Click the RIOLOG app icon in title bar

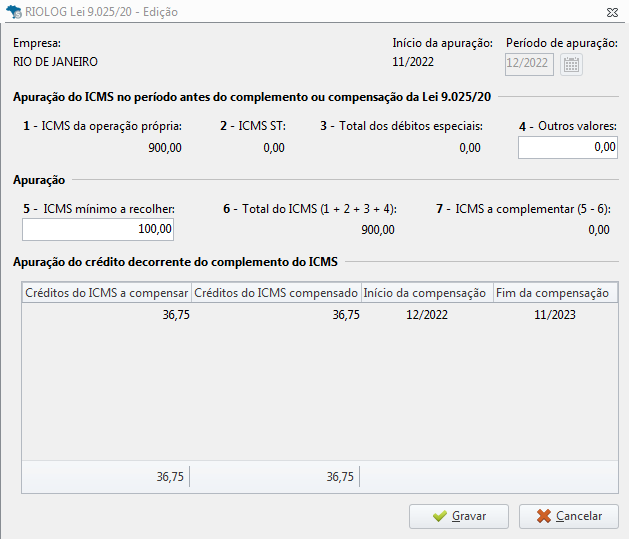(14, 12)
